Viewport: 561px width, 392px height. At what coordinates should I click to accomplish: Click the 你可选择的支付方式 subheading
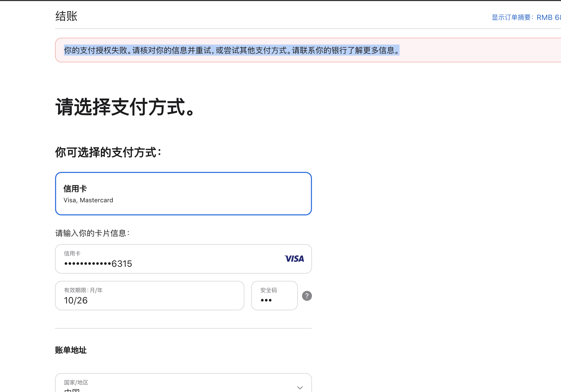pyautogui.click(x=108, y=153)
